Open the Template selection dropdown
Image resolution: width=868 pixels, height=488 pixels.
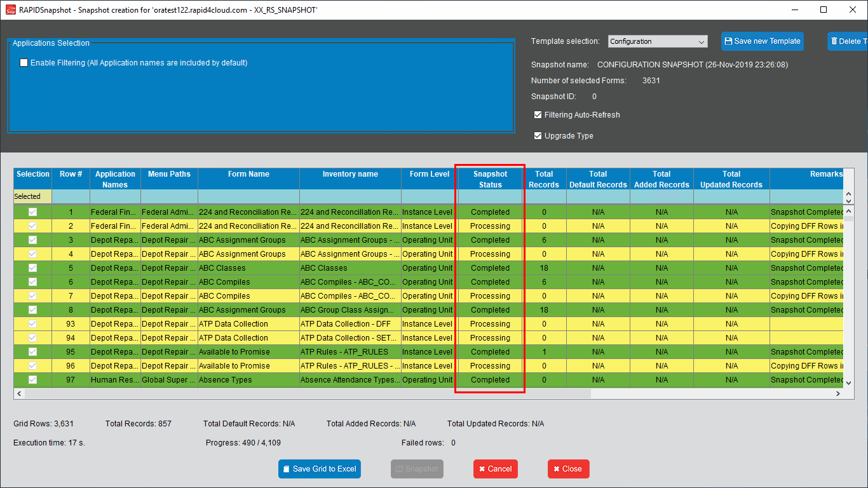(x=658, y=41)
